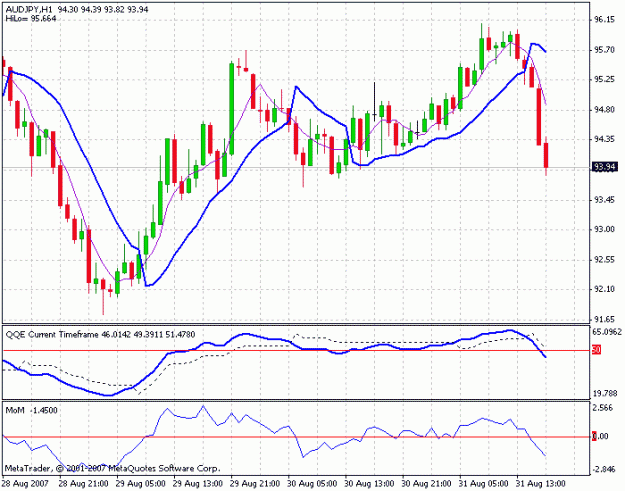Click the 29 Aug 21:00 time label
The height and width of the screenshot is (491, 625).
pyautogui.click(x=256, y=484)
